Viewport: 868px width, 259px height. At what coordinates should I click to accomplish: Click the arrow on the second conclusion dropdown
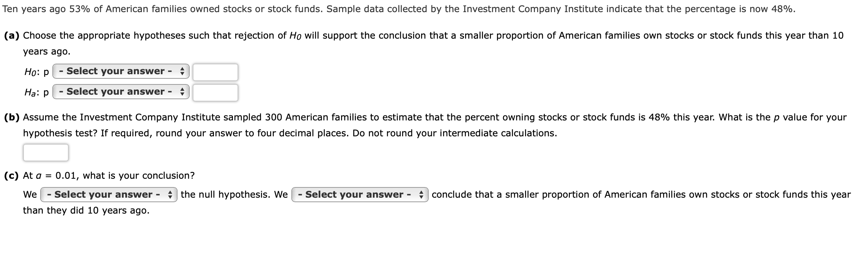422,195
